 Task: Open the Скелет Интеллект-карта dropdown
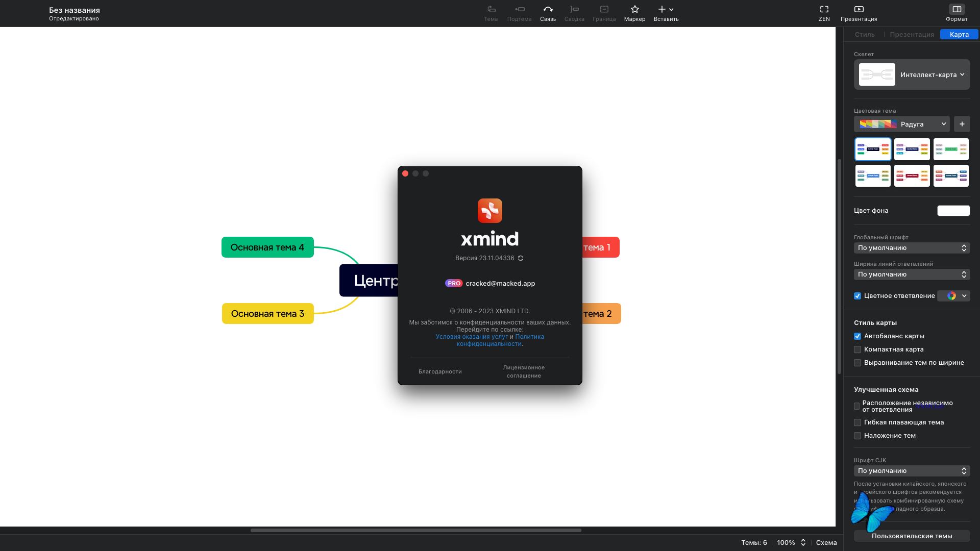[912, 74]
